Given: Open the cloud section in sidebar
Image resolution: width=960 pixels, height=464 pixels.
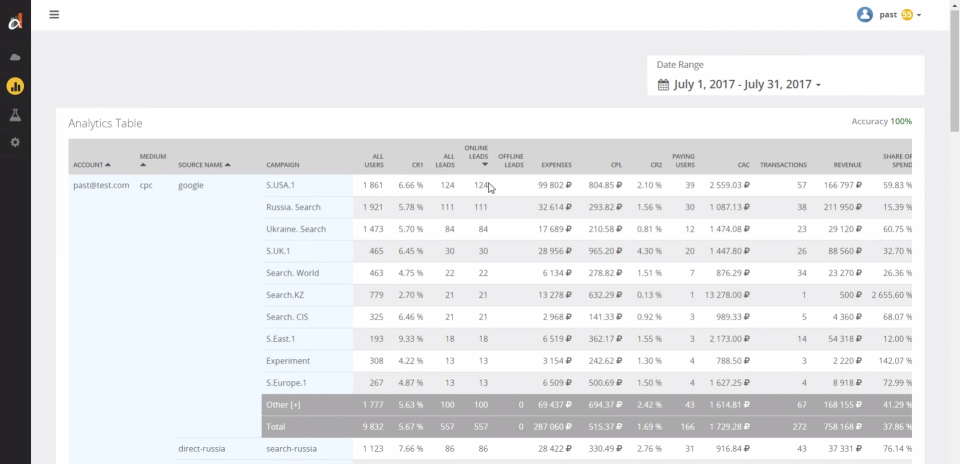Looking at the screenshot, I should (x=15, y=58).
